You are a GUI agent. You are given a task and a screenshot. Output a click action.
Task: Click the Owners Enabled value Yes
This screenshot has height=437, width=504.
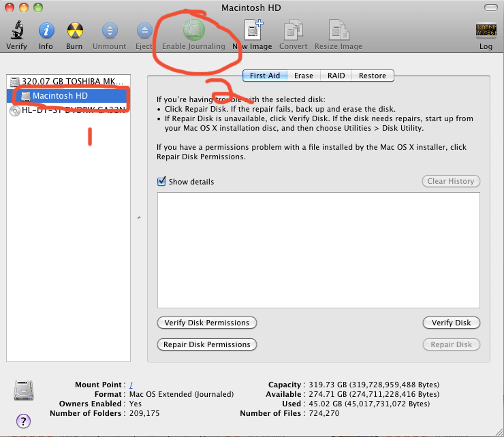[x=136, y=404]
